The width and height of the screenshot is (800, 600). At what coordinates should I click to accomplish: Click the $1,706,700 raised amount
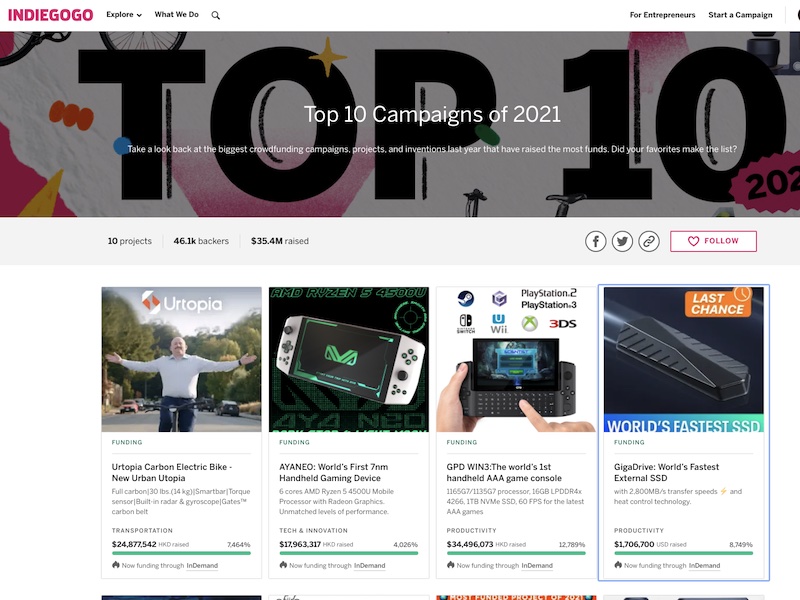pyautogui.click(x=634, y=544)
